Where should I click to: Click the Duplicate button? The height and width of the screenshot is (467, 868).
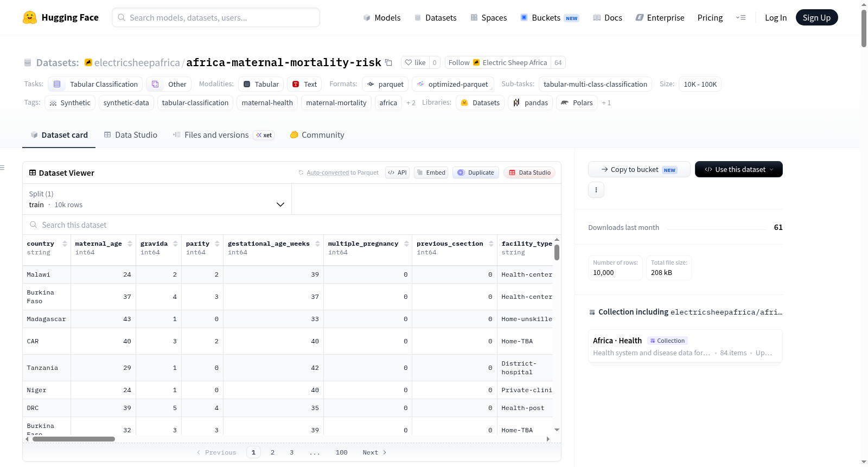coord(476,172)
